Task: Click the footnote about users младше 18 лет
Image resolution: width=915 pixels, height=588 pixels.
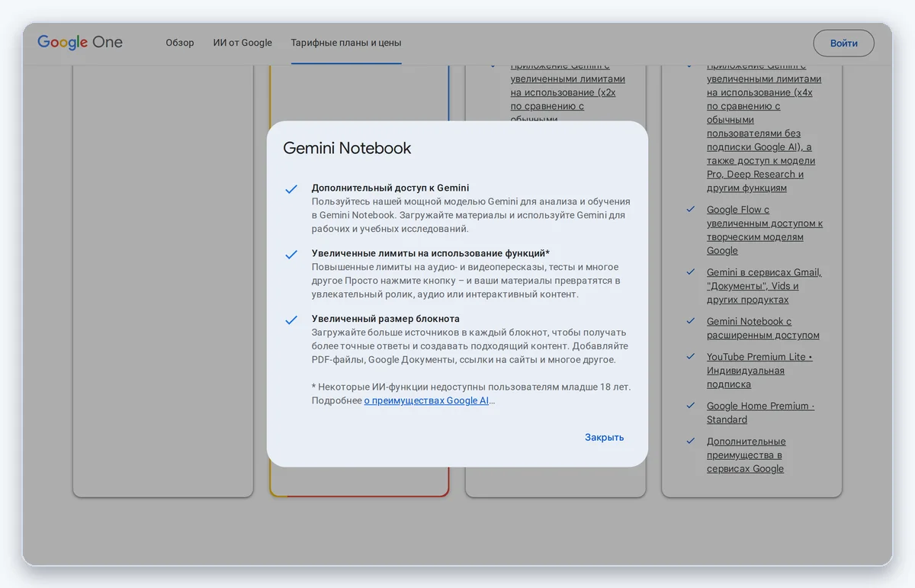Action: pos(471,394)
